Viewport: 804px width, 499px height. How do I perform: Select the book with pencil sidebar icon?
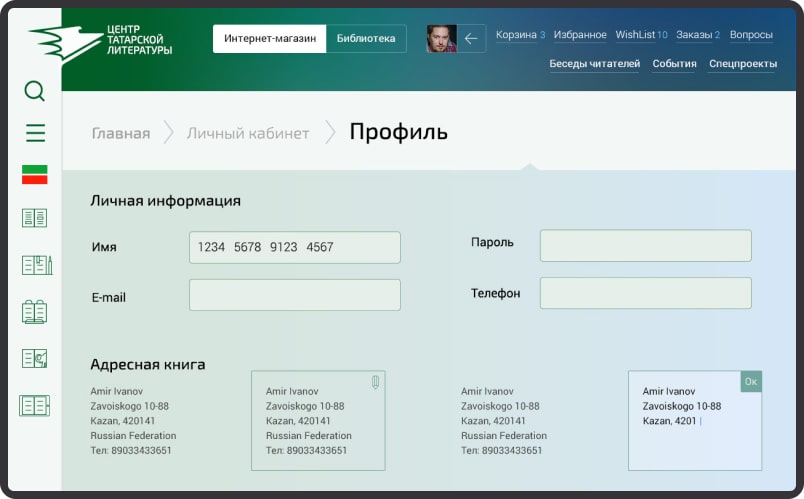pos(36,265)
